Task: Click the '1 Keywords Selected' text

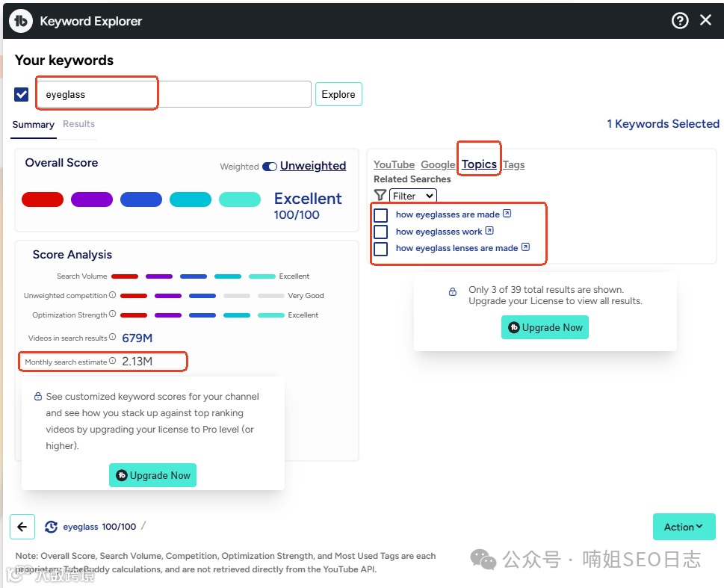Action: [663, 124]
